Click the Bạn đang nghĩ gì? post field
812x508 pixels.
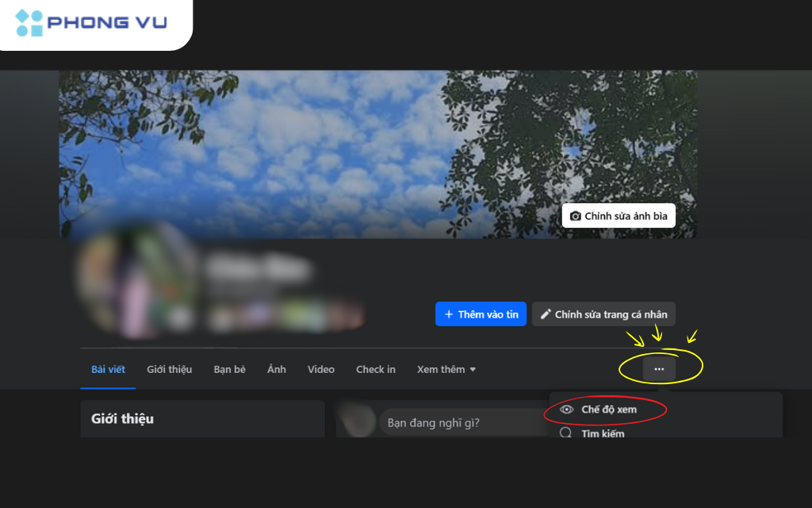click(x=460, y=422)
